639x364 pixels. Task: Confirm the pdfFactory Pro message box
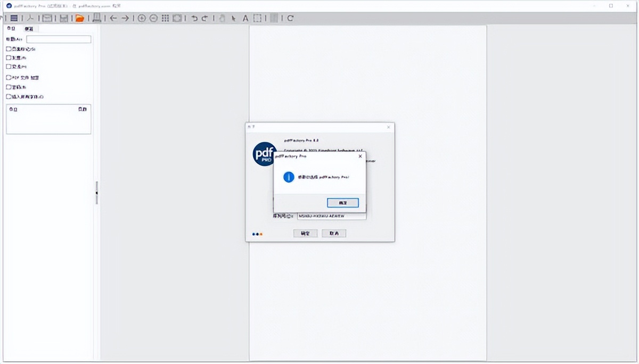pos(342,203)
